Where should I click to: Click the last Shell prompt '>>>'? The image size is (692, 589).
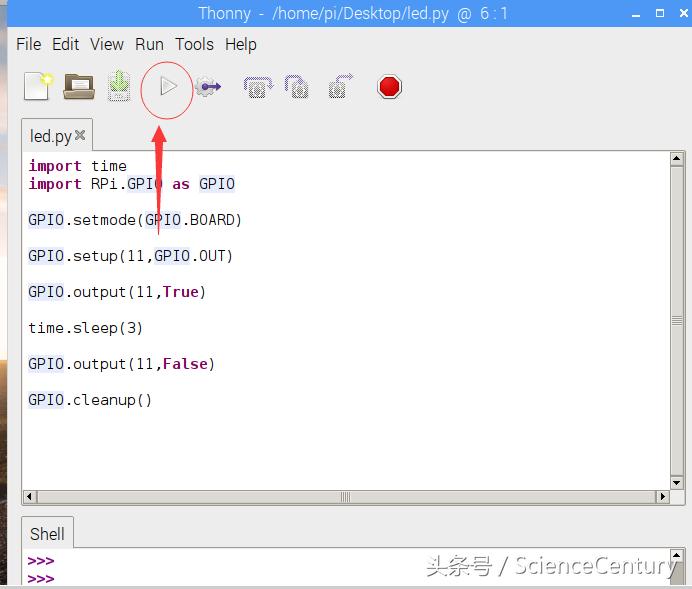click(41, 578)
